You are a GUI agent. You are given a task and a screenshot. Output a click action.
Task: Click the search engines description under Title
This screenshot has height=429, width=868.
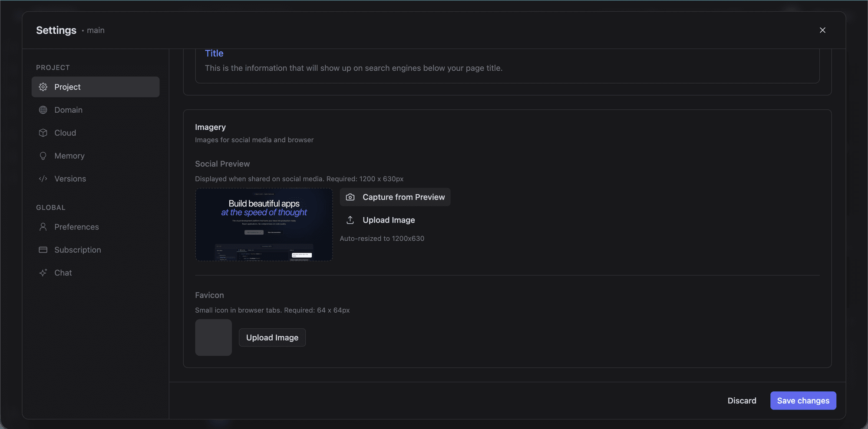pos(353,68)
